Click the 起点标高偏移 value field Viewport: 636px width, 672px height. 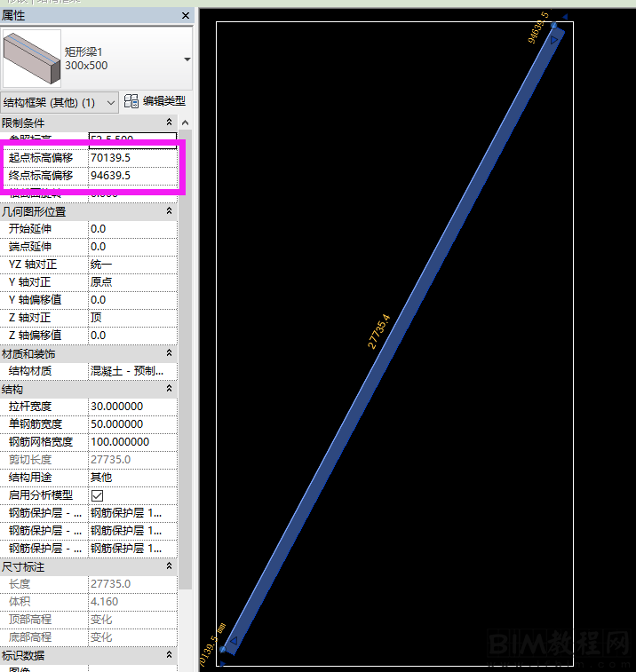point(133,158)
